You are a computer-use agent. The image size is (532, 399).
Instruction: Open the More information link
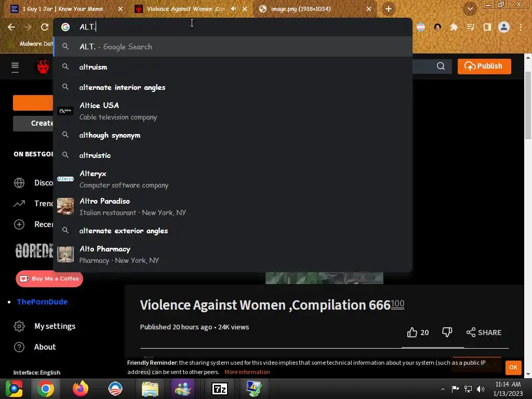coord(247,372)
